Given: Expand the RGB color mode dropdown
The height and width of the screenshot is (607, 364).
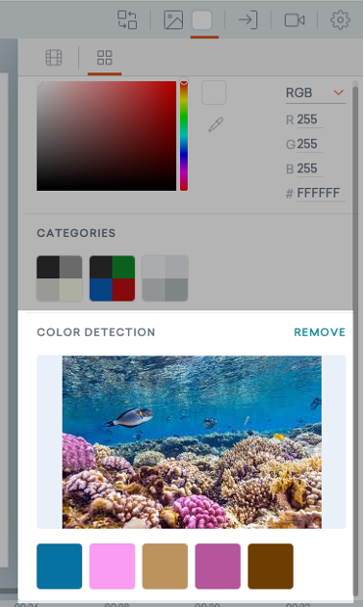Looking at the screenshot, I should coord(315,93).
